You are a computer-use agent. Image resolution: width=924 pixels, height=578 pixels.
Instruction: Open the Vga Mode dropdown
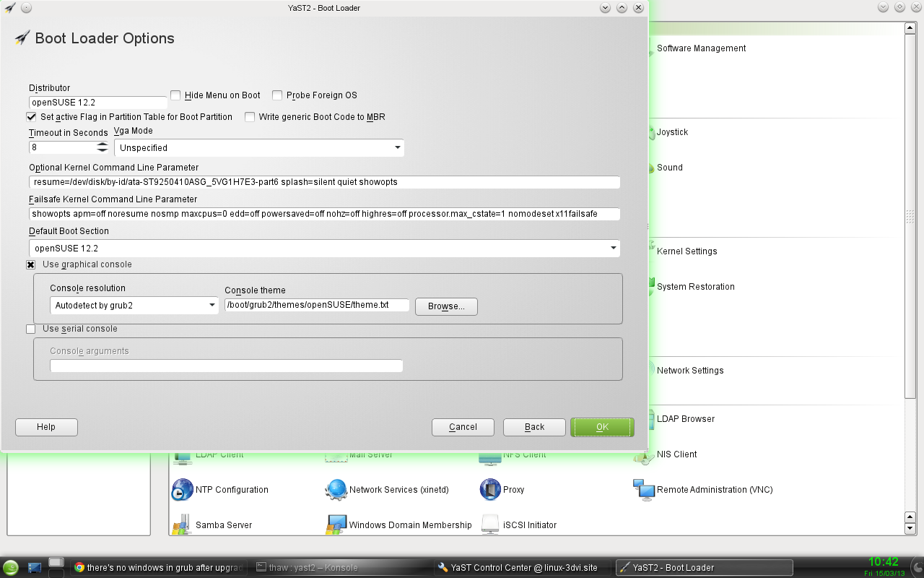point(259,148)
